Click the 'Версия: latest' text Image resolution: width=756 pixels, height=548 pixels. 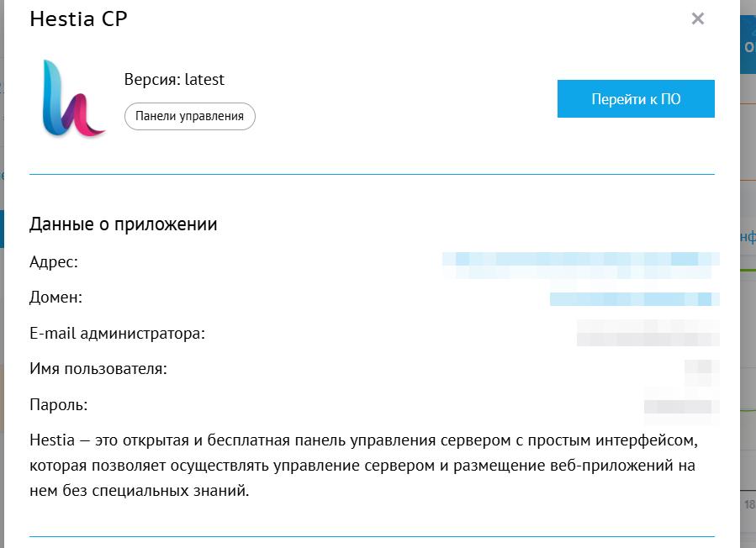[x=174, y=80]
